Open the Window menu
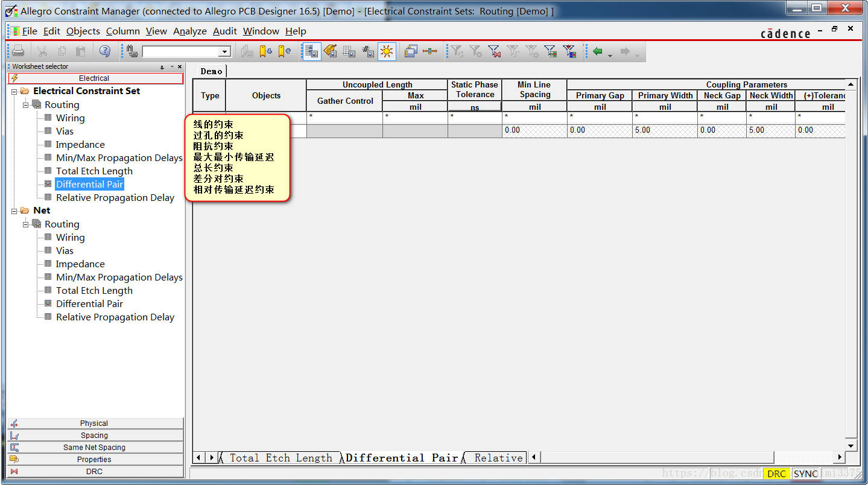This screenshot has height=485, width=868. pos(261,31)
